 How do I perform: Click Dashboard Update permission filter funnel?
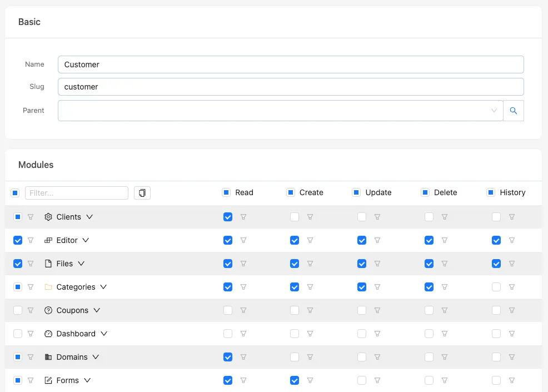[377, 334]
